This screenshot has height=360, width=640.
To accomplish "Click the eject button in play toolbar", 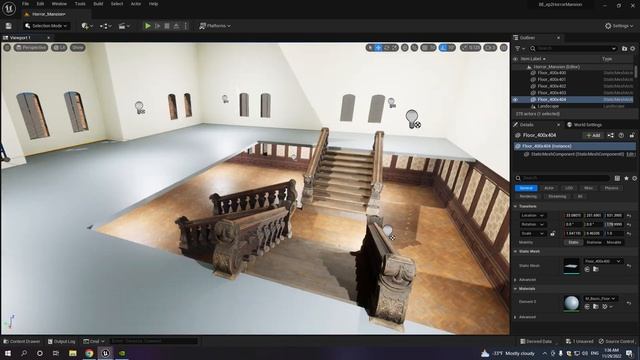I will (176, 26).
